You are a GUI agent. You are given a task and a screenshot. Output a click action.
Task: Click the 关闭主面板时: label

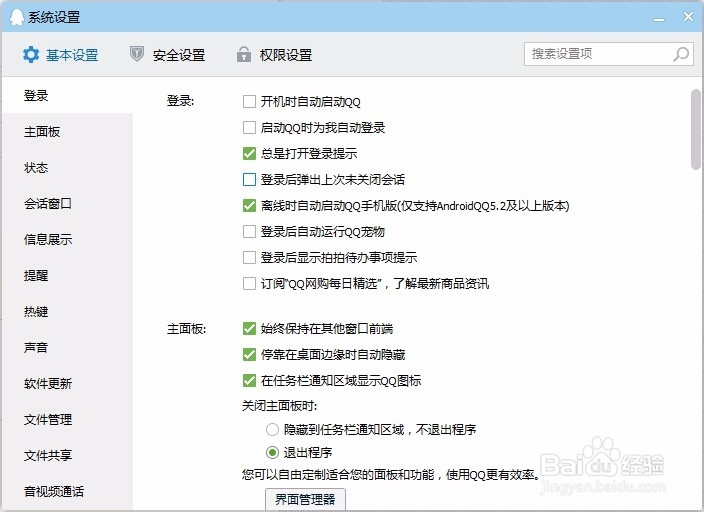click(x=279, y=406)
